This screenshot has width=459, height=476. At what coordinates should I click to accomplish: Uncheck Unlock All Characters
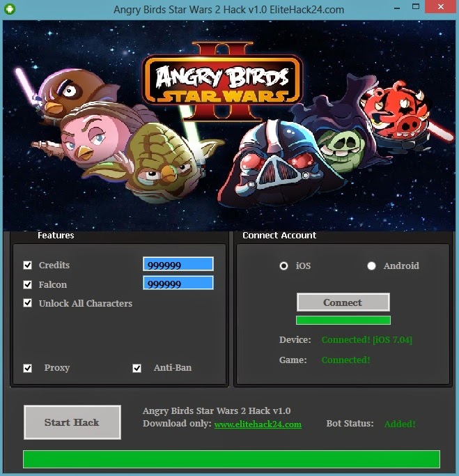[x=28, y=303]
